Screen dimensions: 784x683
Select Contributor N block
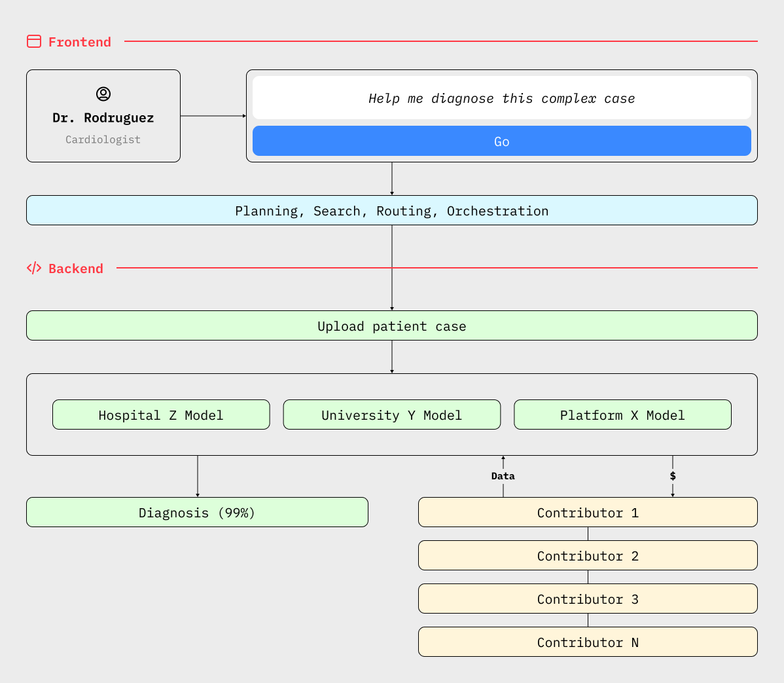[x=588, y=642]
